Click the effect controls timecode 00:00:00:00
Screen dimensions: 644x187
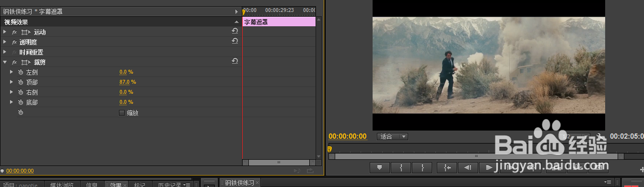[x=20, y=171]
